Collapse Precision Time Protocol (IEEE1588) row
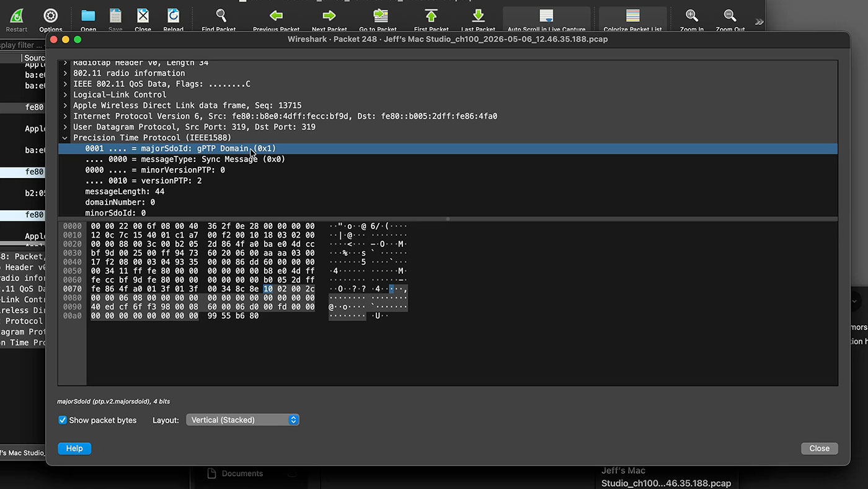This screenshot has height=489, width=868. click(x=65, y=138)
